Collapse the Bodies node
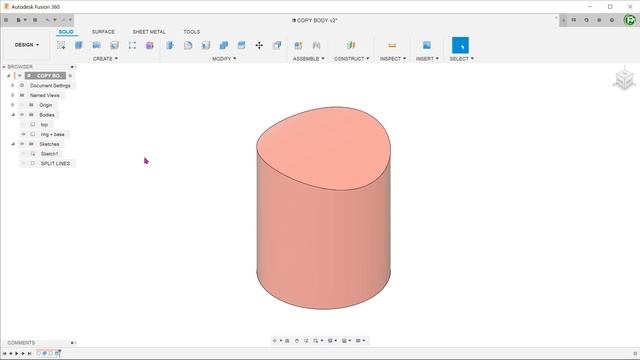 13,115
